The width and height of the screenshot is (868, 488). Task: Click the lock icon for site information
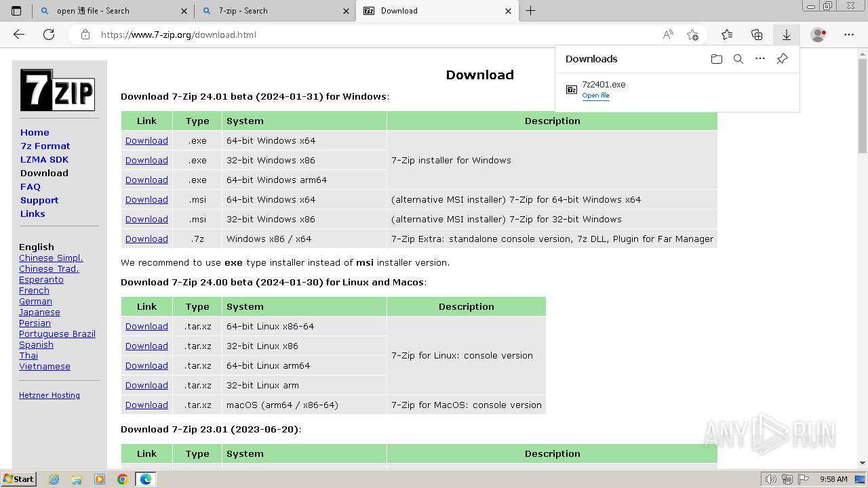(85, 35)
